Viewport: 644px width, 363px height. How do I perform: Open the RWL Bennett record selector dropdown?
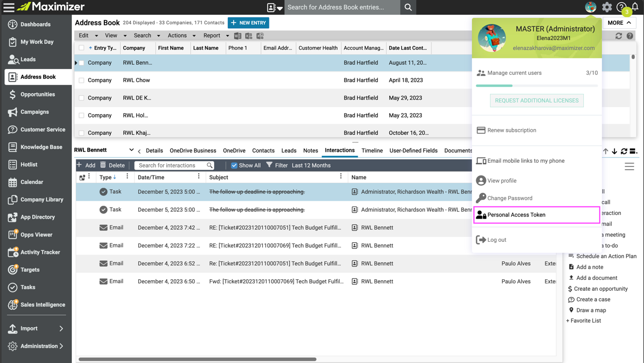click(131, 150)
